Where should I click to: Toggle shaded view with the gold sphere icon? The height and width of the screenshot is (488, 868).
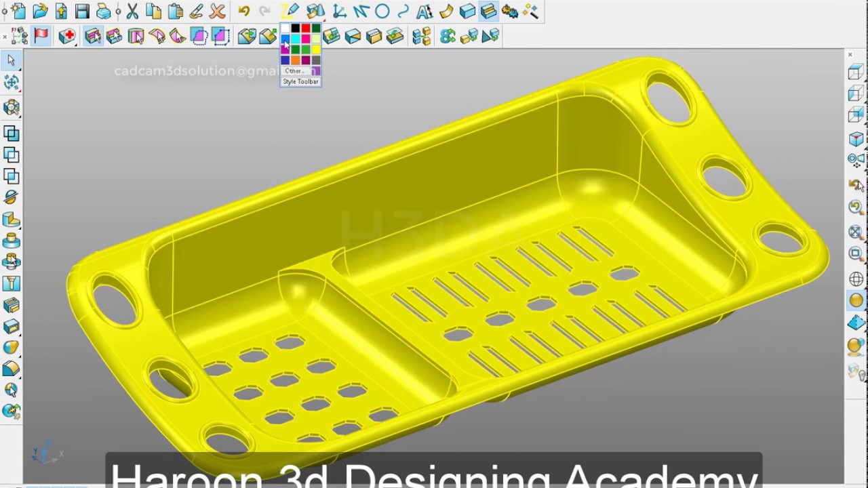coord(856,300)
